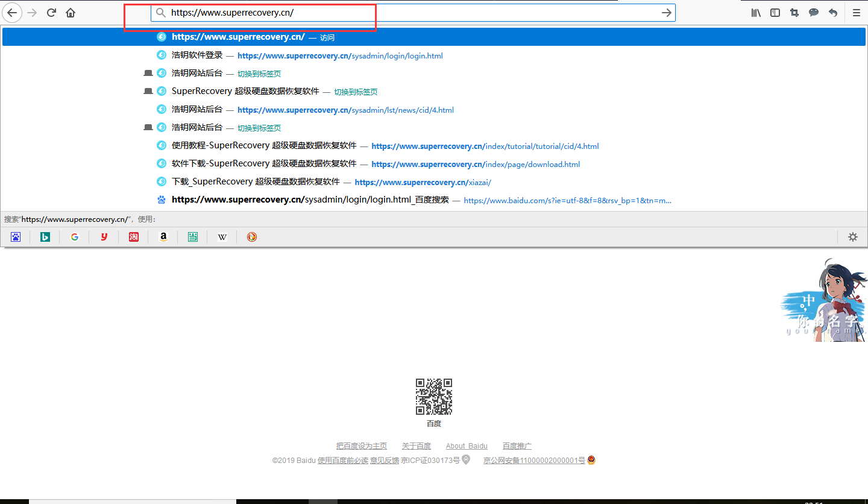This screenshot has width=868, height=504.
Task: Click 把百度设为主页 link
Action: pyautogui.click(x=362, y=446)
